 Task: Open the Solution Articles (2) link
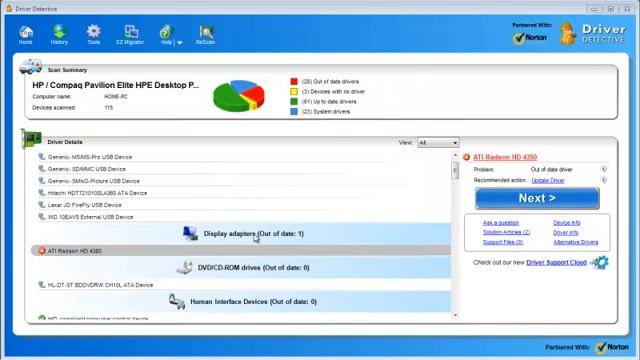point(506,232)
